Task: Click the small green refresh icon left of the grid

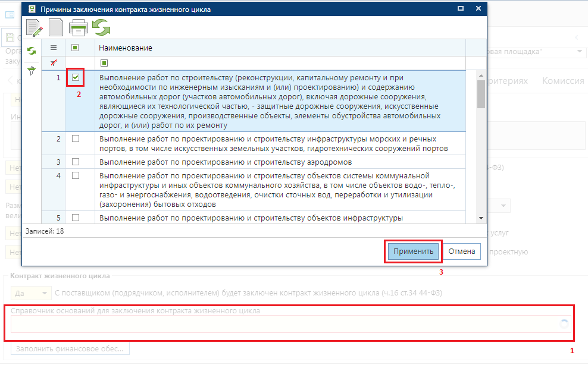Action: point(32,51)
